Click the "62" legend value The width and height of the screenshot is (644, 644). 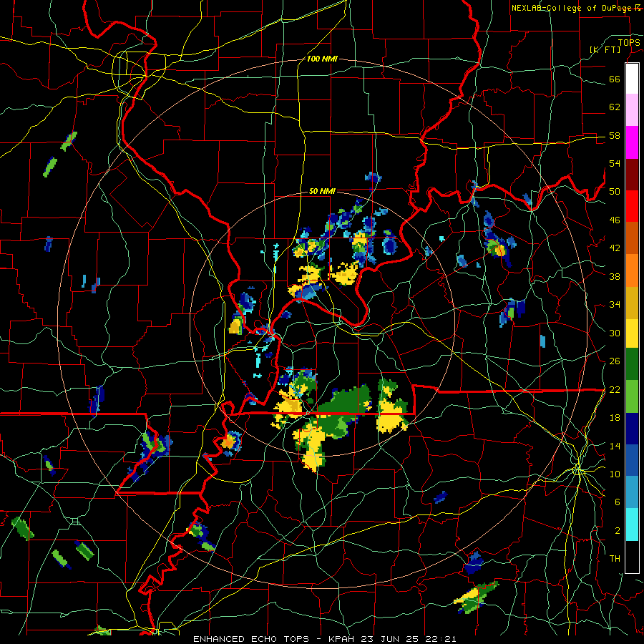pyautogui.click(x=615, y=107)
